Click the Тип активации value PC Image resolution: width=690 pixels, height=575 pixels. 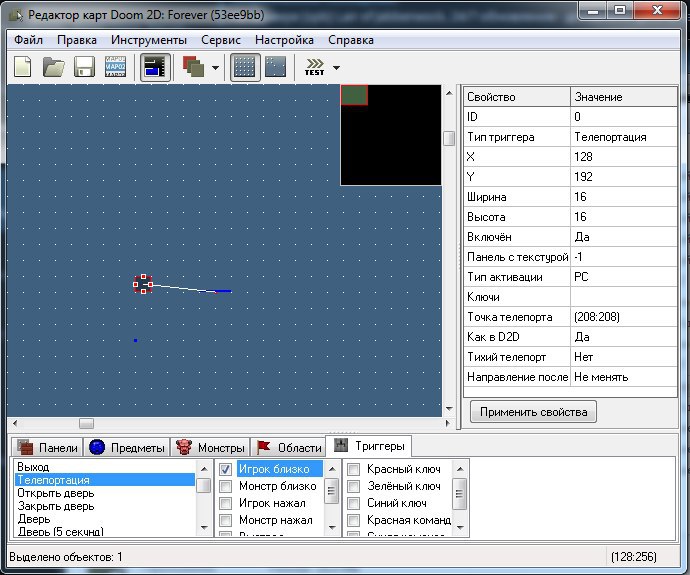(x=624, y=277)
